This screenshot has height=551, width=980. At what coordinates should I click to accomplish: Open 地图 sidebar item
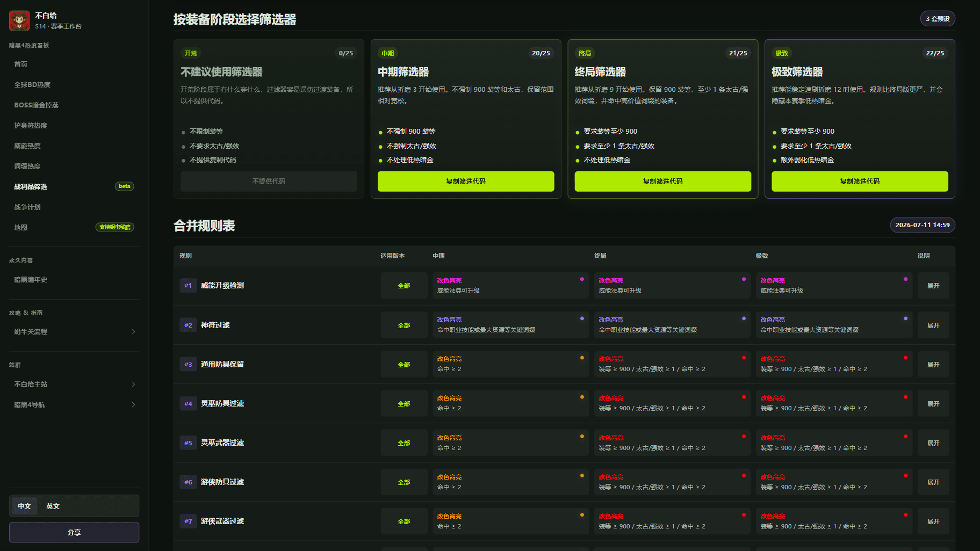coord(74,228)
